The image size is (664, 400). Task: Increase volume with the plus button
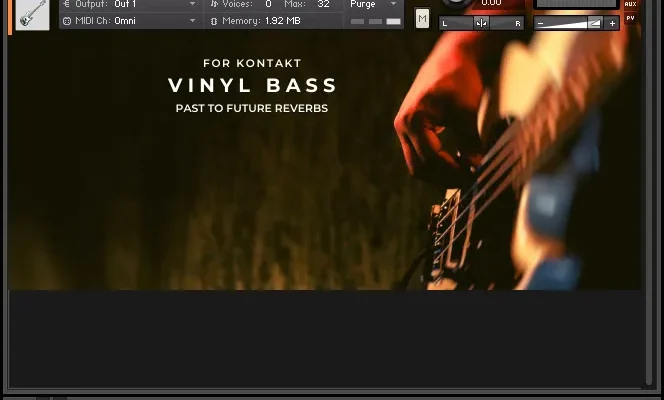coord(611,23)
